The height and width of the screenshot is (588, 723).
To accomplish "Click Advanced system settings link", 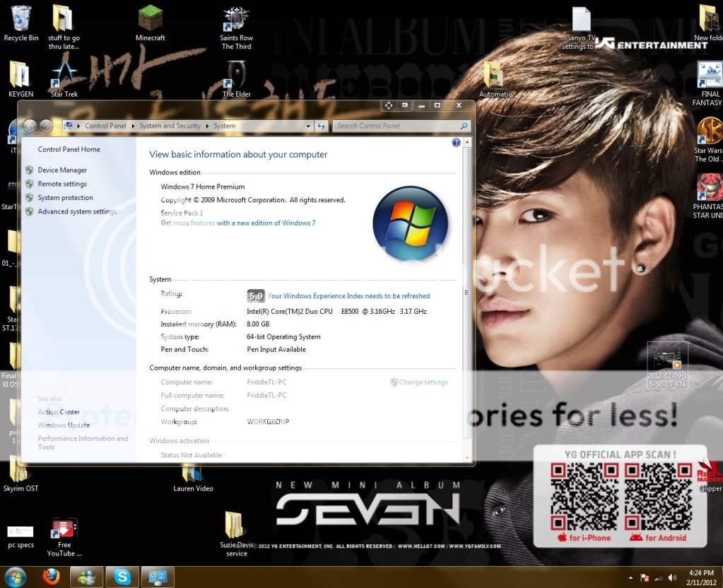I will (77, 211).
